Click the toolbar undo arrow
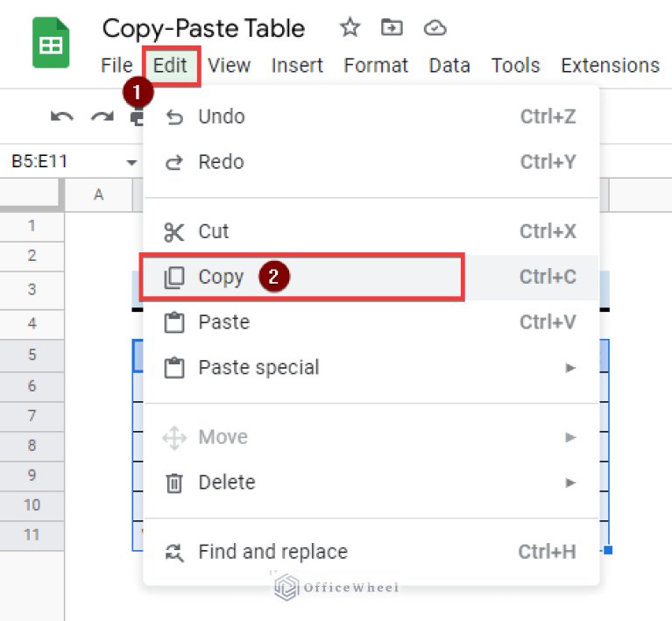672x621 pixels. 62,116
